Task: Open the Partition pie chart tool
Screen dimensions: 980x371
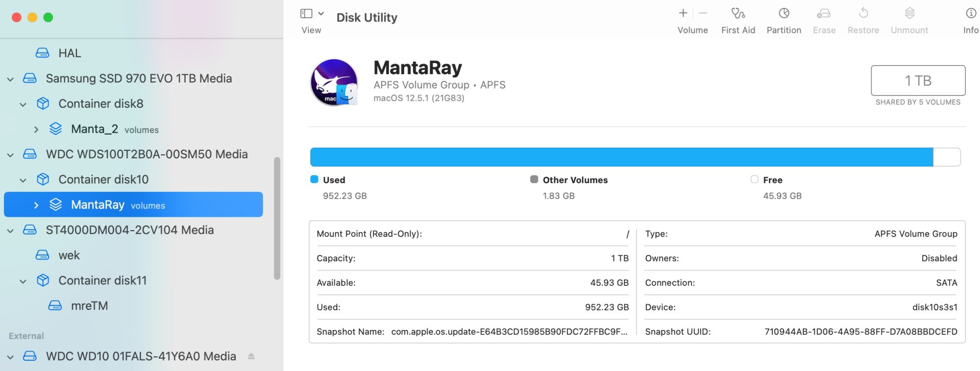Action: tap(784, 13)
